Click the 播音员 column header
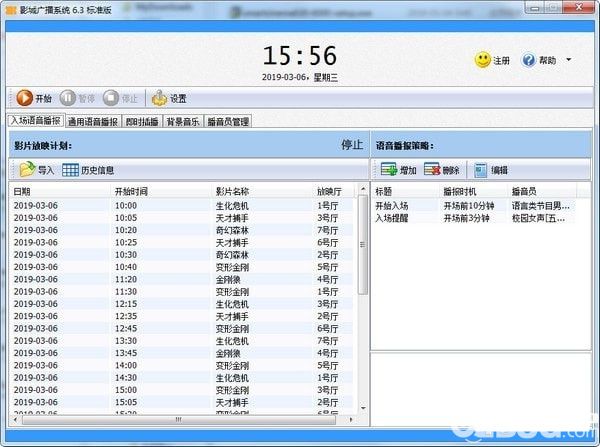 (542, 191)
